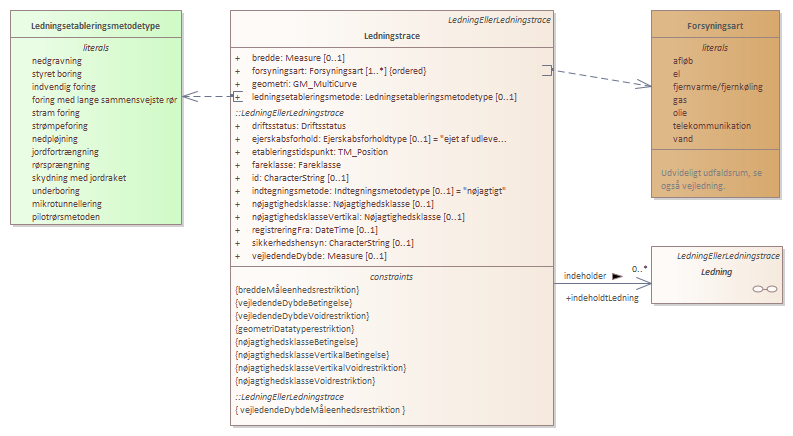Select the Ledningstrace class title
Viewport: 793px width, 436px height.
391,36
